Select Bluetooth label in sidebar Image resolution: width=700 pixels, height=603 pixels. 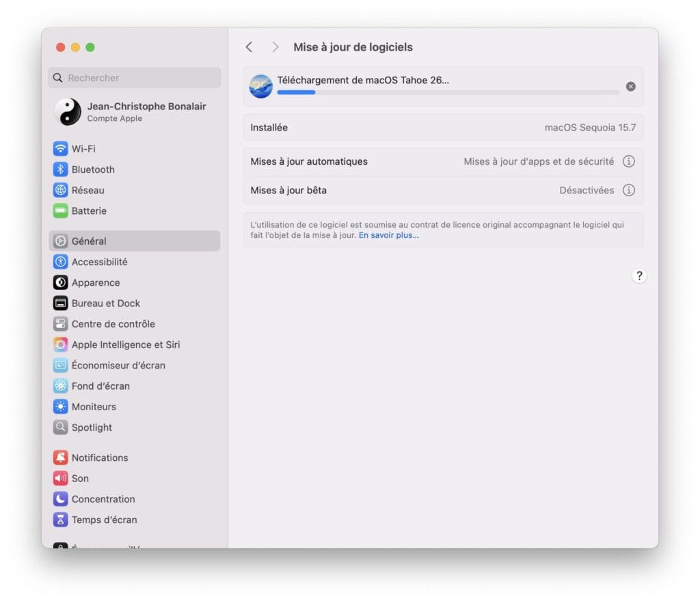click(93, 170)
